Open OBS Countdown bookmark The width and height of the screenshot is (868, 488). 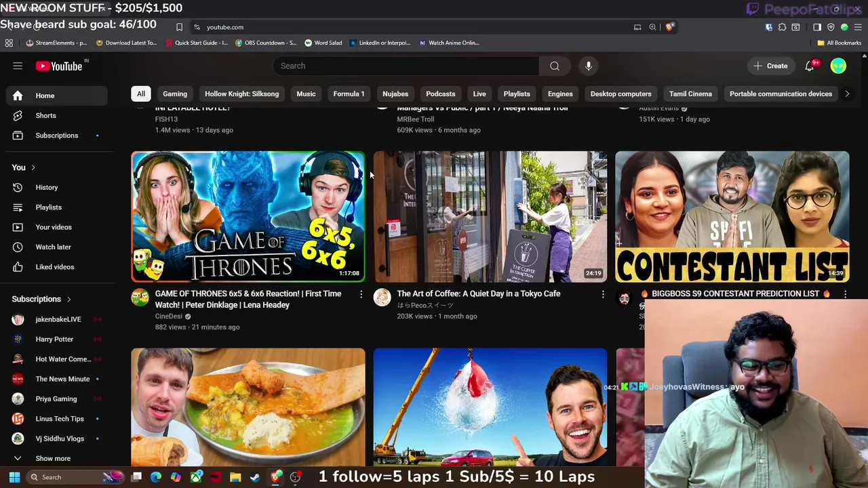(x=265, y=43)
